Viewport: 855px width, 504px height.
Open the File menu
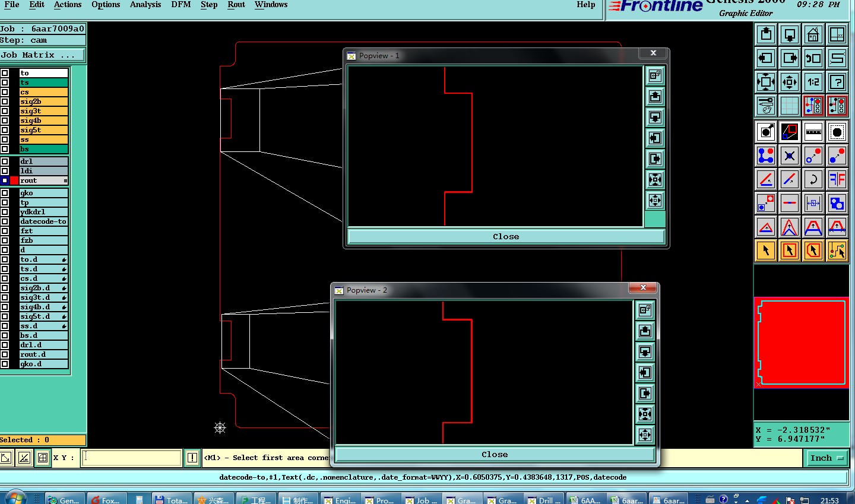[x=12, y=5]
